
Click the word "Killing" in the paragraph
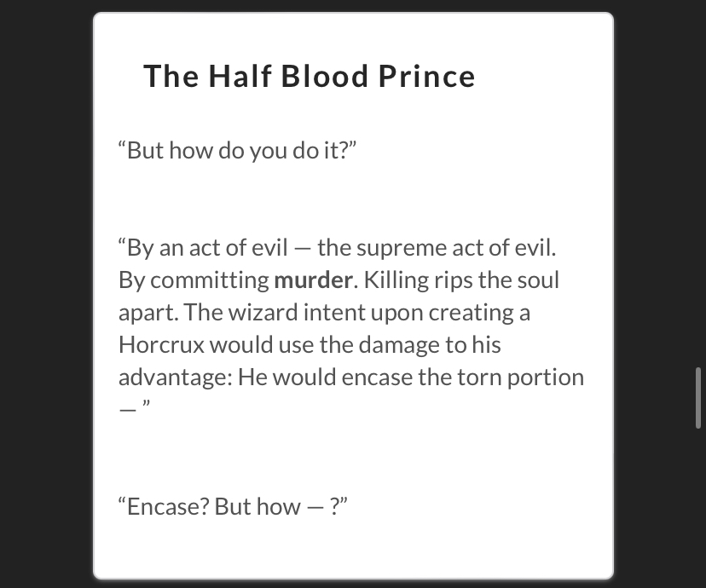(396, 280)
